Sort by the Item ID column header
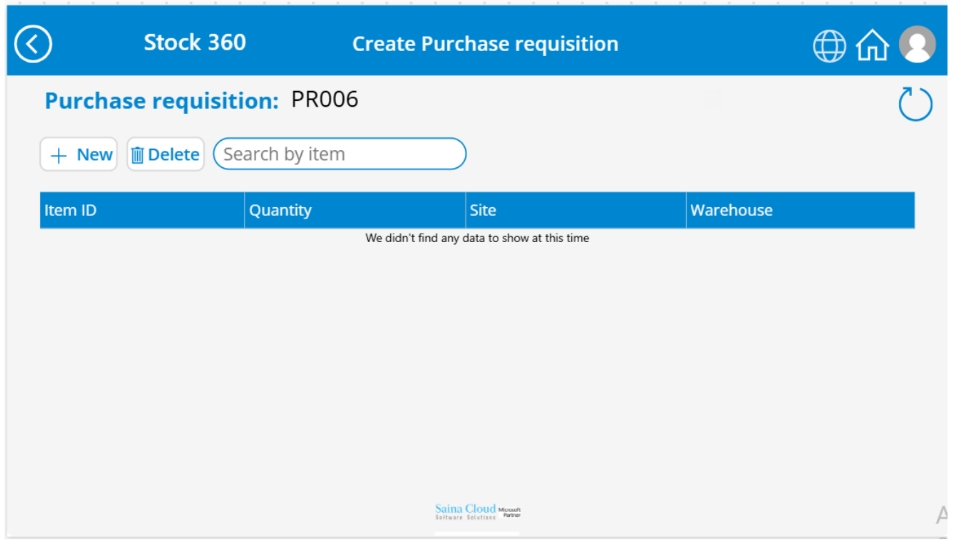The height and width of the screenshot is (543, 954). 142,211
